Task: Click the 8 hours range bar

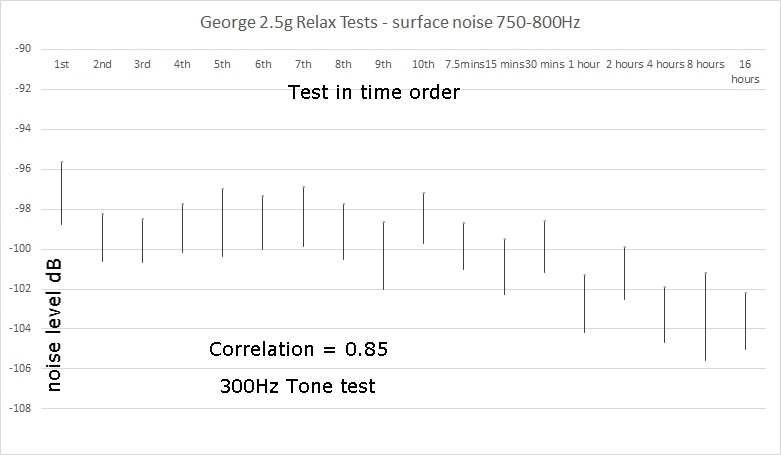Action: coord(705,316)
